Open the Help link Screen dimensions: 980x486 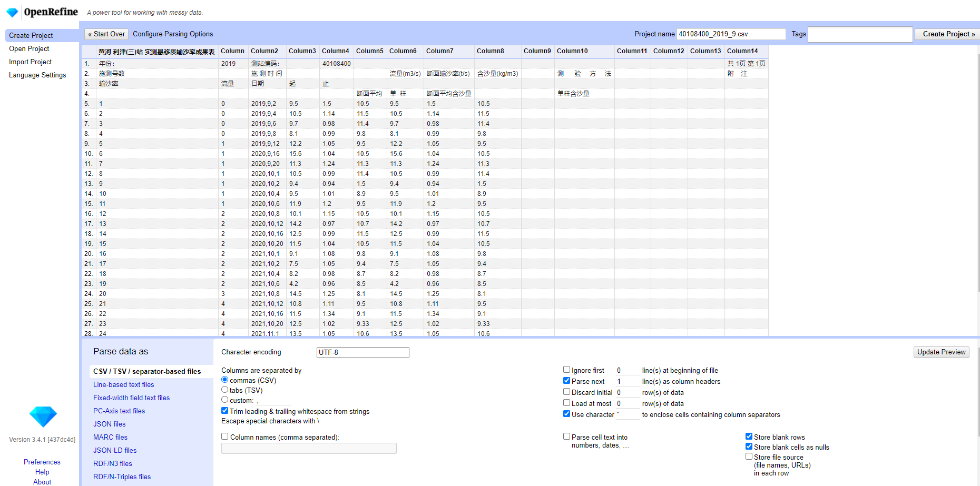(42, 472)
